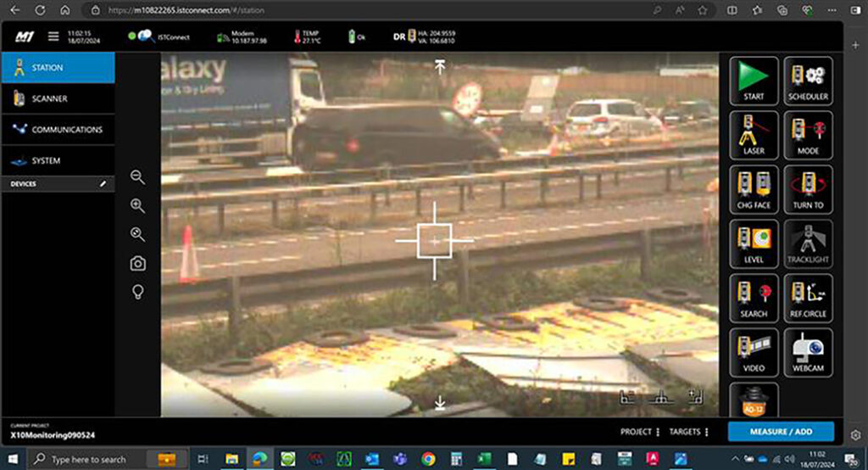Expand the TARGETS options menu
The width and height of the screenshot is (868, 470).
coord(688,432)
